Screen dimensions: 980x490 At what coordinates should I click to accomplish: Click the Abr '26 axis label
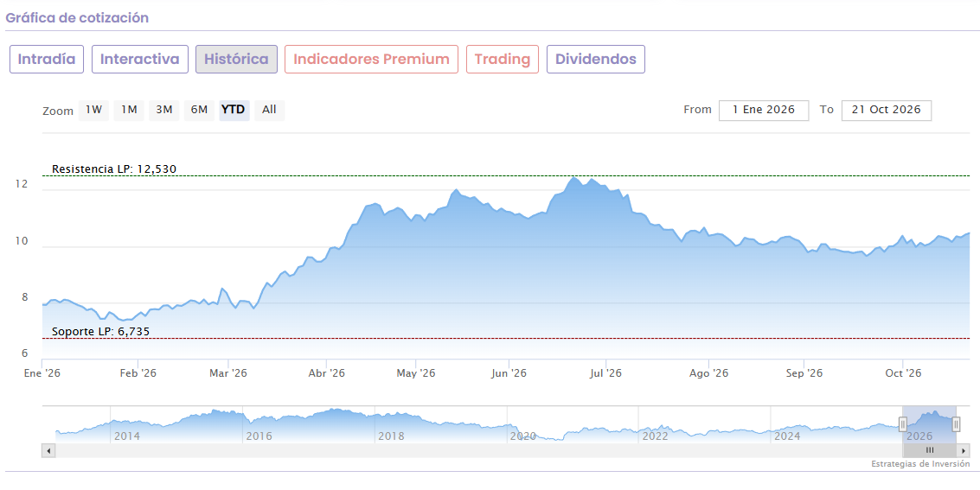(327, 373)
